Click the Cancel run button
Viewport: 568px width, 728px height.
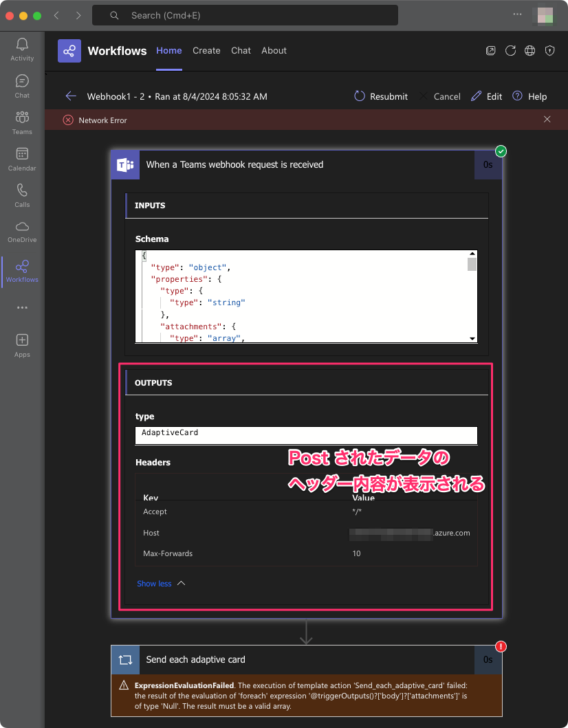[x=440, y=96]
